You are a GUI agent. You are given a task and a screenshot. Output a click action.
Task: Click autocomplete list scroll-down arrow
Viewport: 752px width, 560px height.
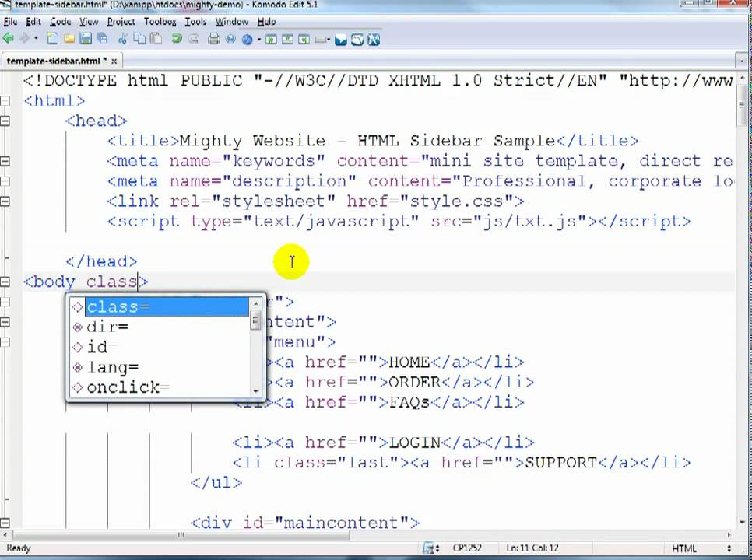point(255,391)
